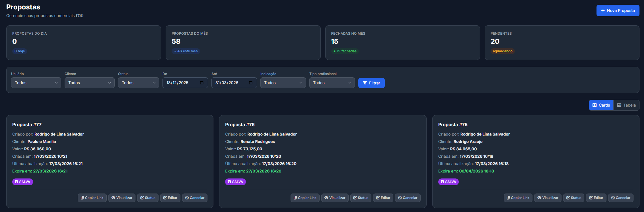Switch to Cards view
The width and height of the screenshot is (644, 212).
(x=601, y=105)
